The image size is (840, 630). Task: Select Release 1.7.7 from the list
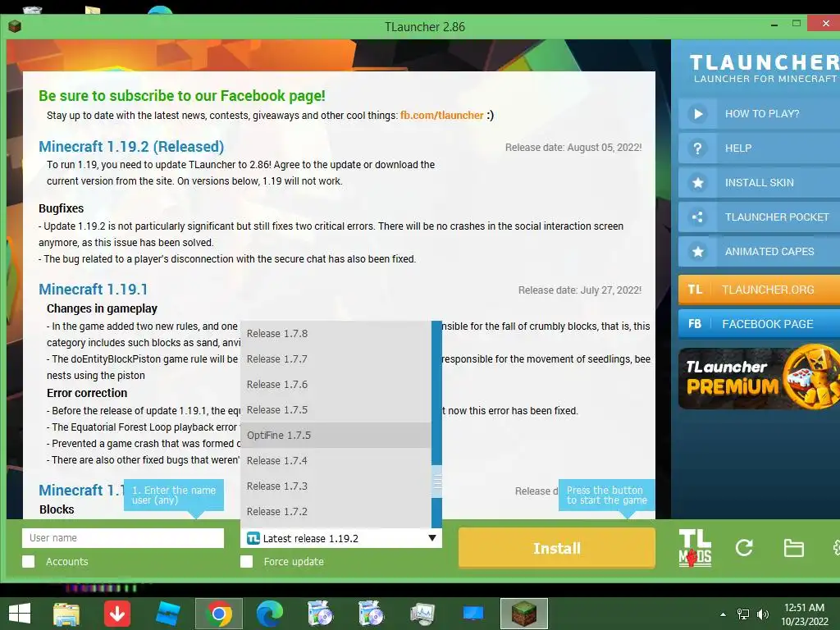[336, 359]
